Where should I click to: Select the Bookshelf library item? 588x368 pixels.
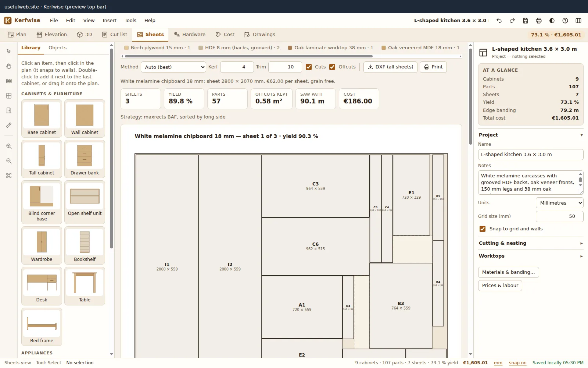85,245
